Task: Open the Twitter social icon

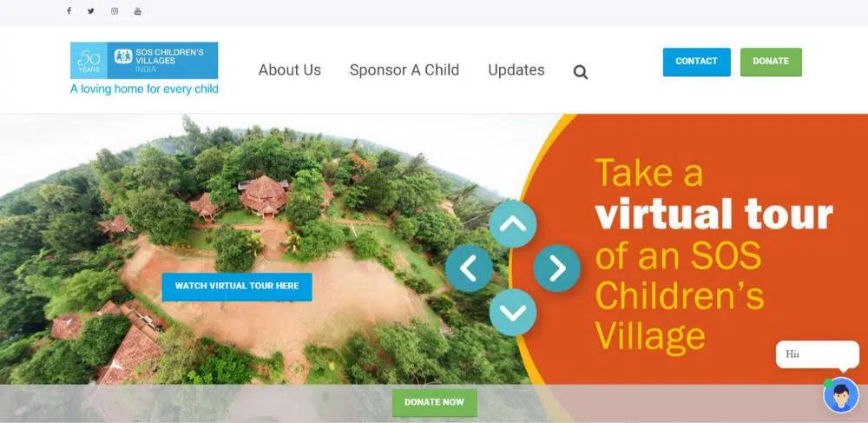Action: tap(91, 11)
